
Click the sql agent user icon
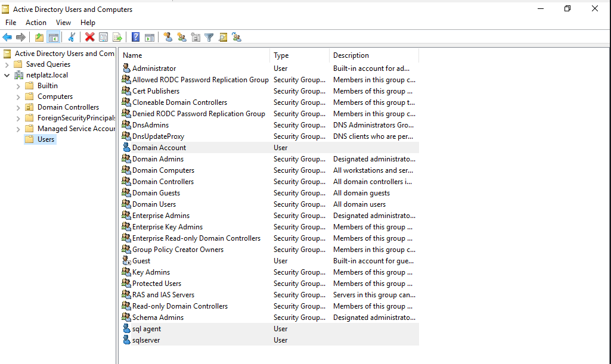(126, 329)
